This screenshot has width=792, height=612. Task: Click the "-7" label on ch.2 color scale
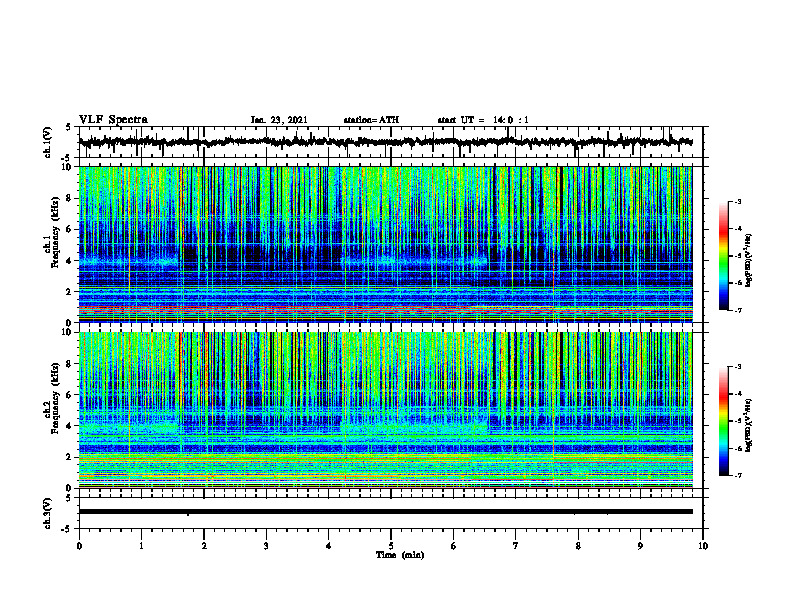[x=737, y=475]
